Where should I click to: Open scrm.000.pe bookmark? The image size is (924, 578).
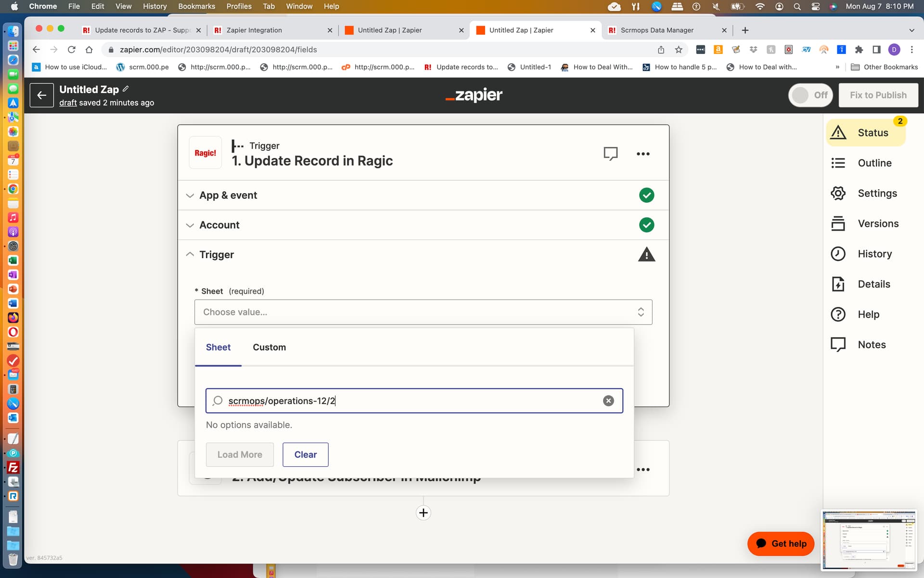point(142,67)
